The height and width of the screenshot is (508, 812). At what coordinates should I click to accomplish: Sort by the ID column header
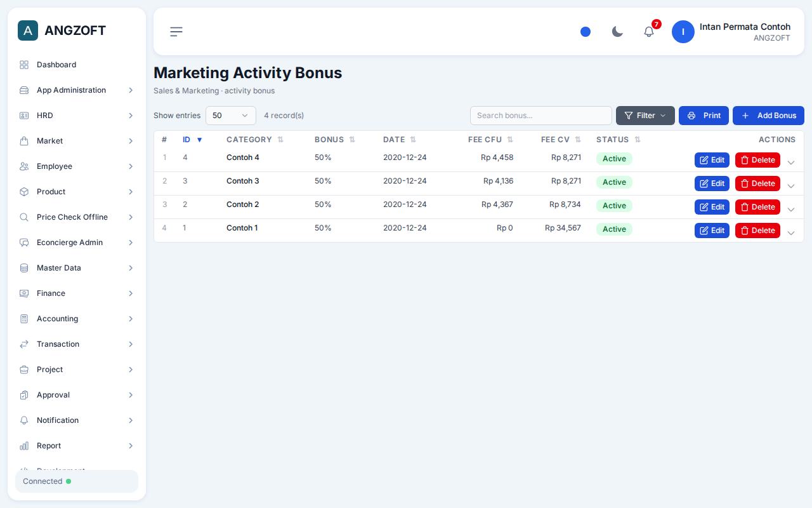click(192, 140)
